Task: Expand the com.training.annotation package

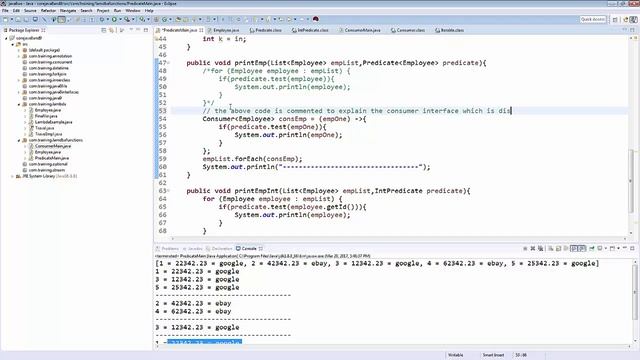Action: click(19, 56)
